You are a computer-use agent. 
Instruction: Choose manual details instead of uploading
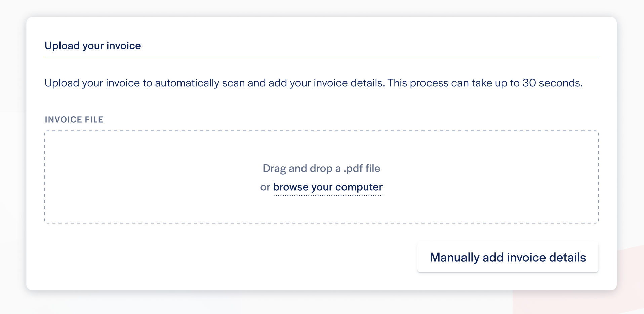tap(508, 257)
